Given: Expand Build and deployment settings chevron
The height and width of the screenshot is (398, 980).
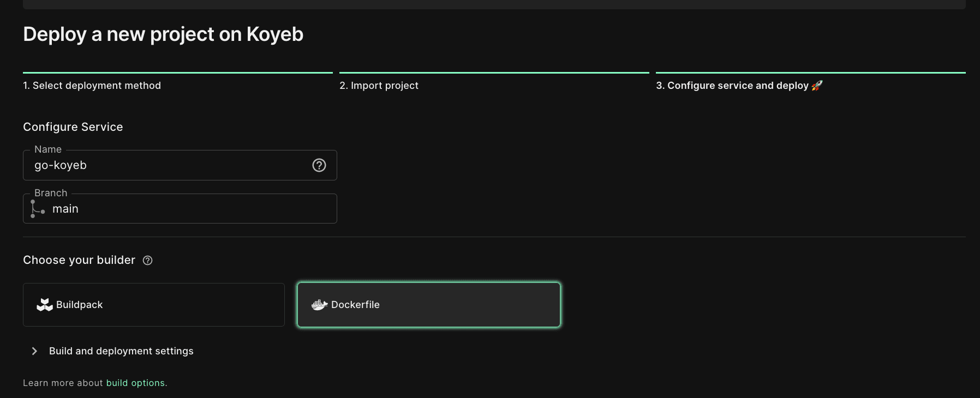Looking at the screenshot, I should point(34,351).
